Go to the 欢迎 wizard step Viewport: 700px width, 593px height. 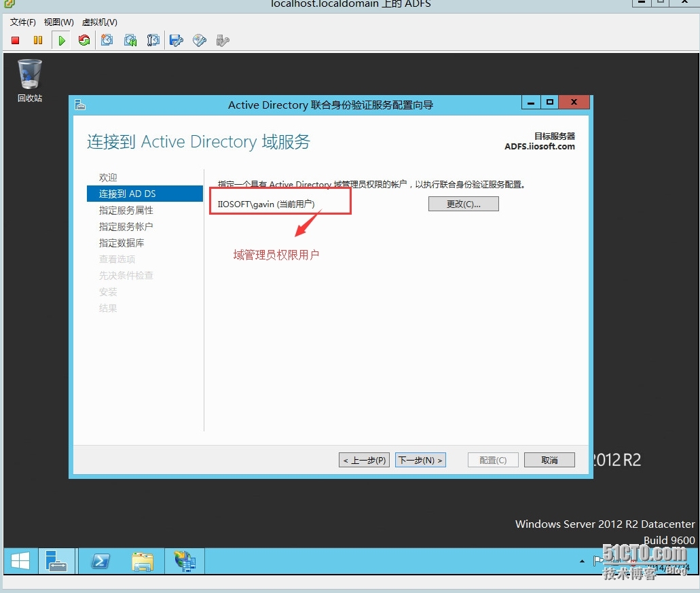(x=108, y=177)
